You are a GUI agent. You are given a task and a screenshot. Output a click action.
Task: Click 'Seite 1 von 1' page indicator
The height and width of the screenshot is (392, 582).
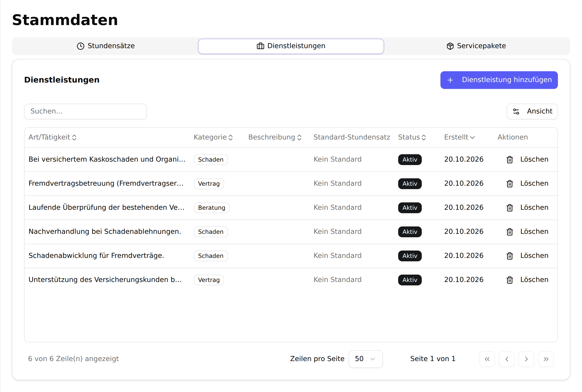click(x=433, y=359)
